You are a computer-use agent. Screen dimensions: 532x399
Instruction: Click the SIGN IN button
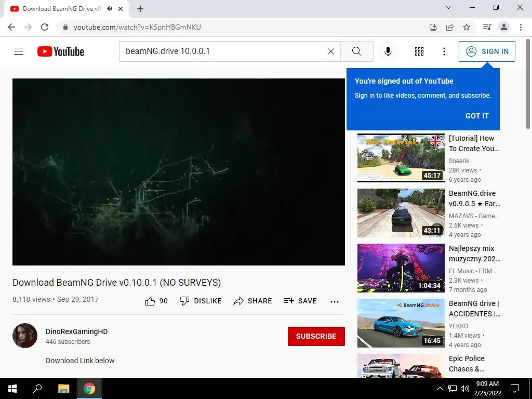point(486,51)
